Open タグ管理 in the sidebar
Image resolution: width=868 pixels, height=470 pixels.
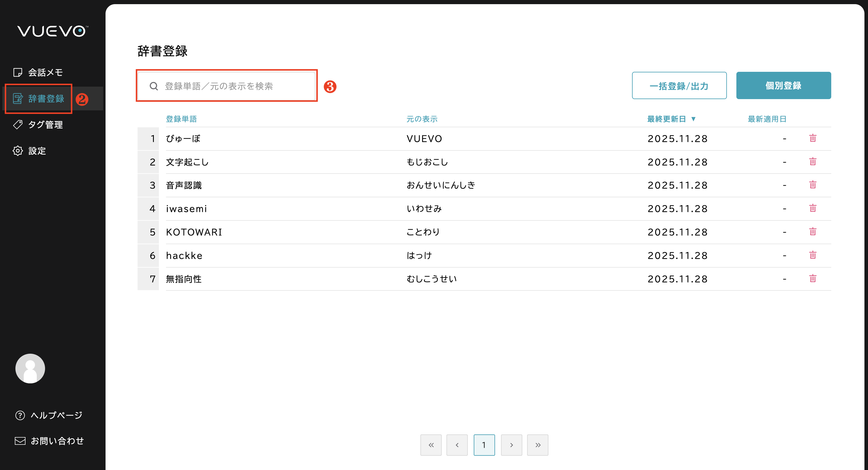[45, 125]
